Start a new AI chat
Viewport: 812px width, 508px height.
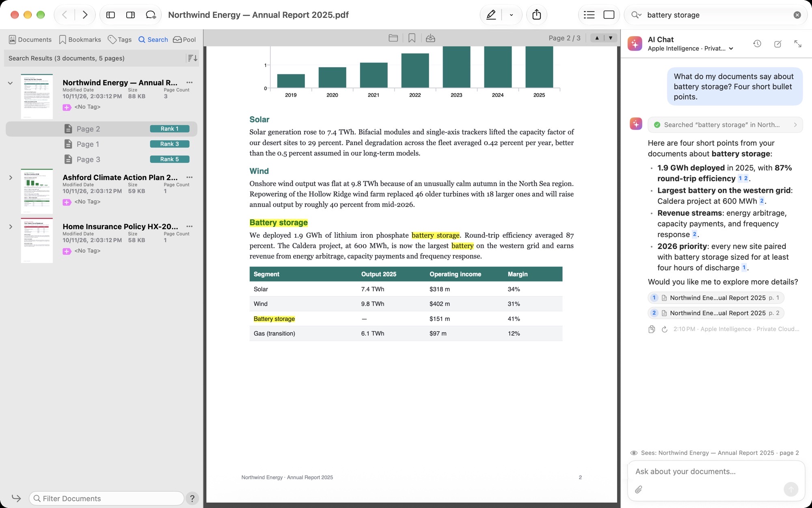pyautogui.click(x=777, y=43)
